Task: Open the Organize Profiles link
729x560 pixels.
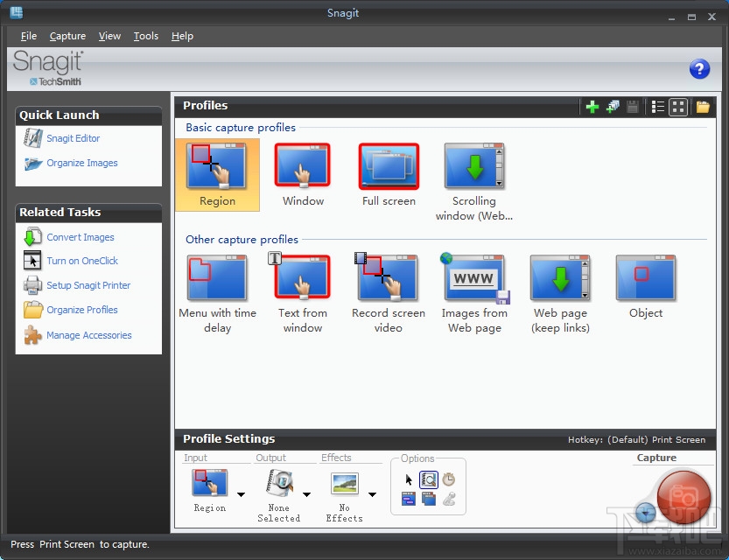Action: point(82,310)
